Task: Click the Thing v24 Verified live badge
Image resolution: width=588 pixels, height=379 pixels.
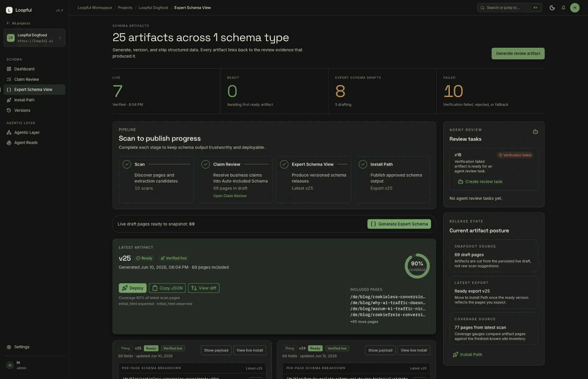Action: 337,349
